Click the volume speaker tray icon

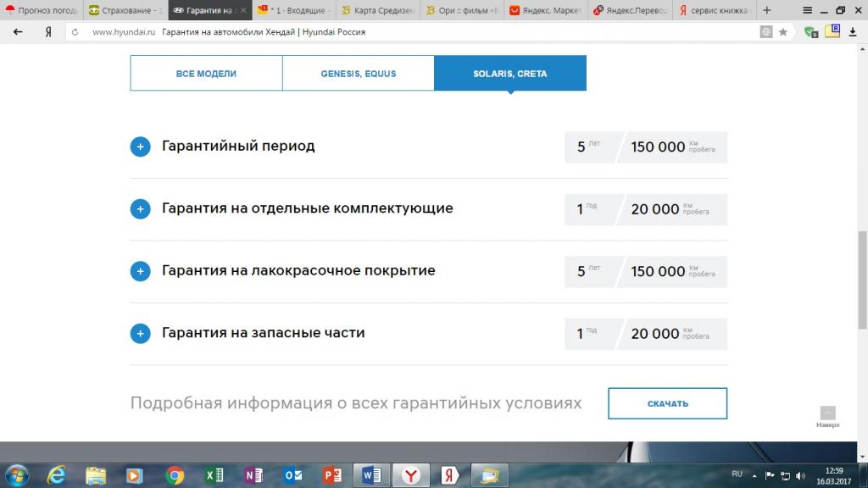coord(800,476)
